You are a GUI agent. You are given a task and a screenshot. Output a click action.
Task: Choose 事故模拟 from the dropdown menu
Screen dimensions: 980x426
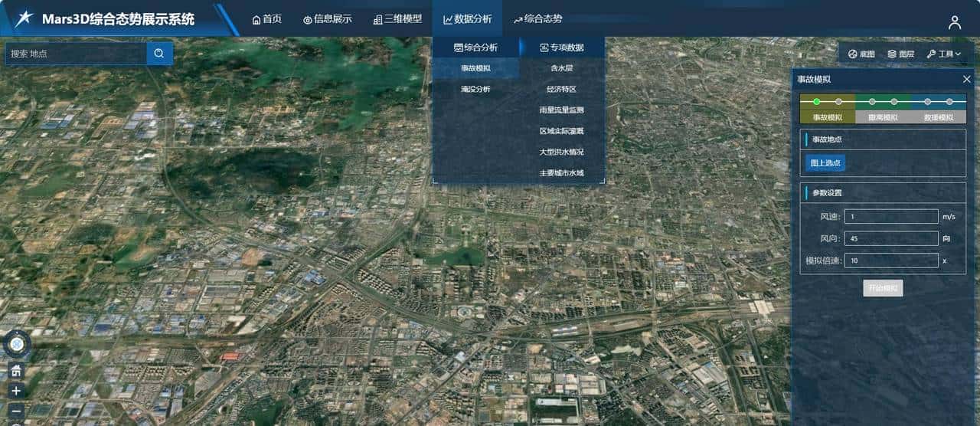(x=475, y=68)
